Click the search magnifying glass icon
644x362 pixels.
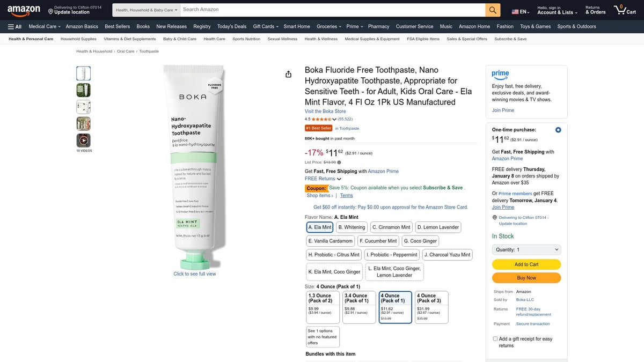pyautogui.click(x=493, y=9)
